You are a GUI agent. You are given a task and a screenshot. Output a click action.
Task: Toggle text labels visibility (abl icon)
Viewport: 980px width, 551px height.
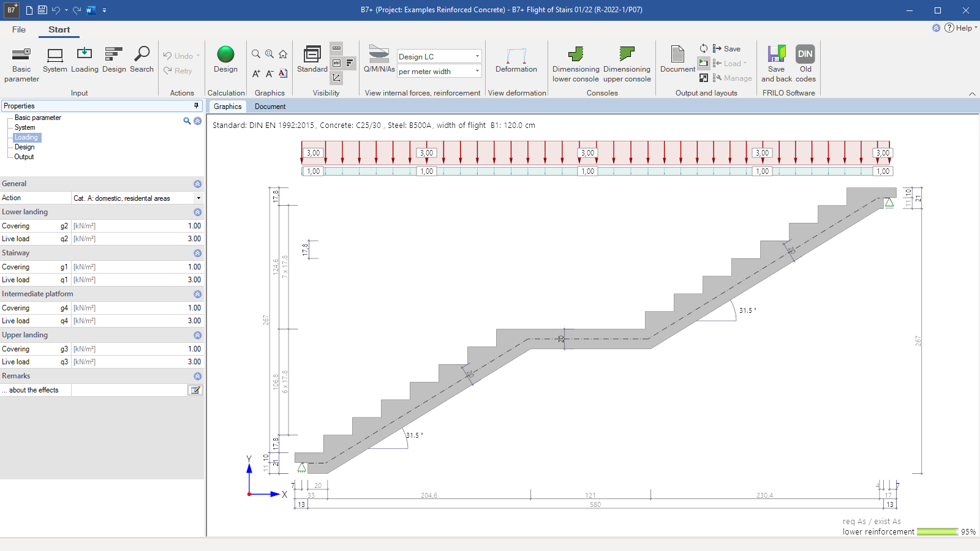(x=336, y=63)
